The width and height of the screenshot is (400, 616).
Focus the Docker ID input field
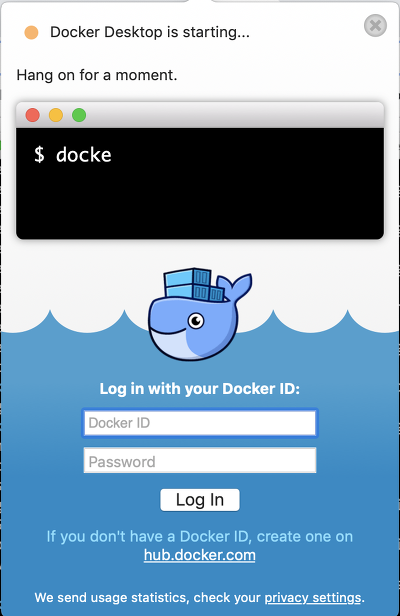200,423
